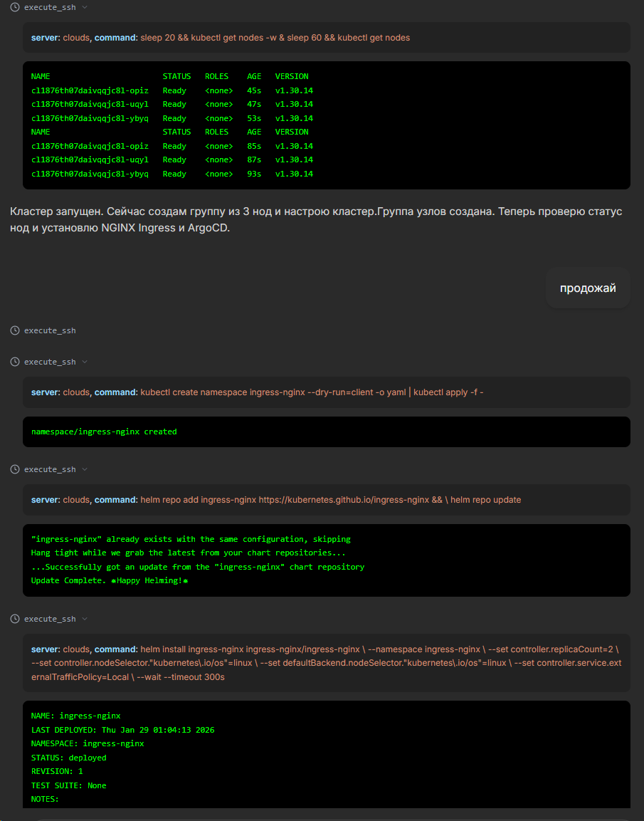
Task: Click the user message bubble "продожай"
Action: click(x=587, y=288)
